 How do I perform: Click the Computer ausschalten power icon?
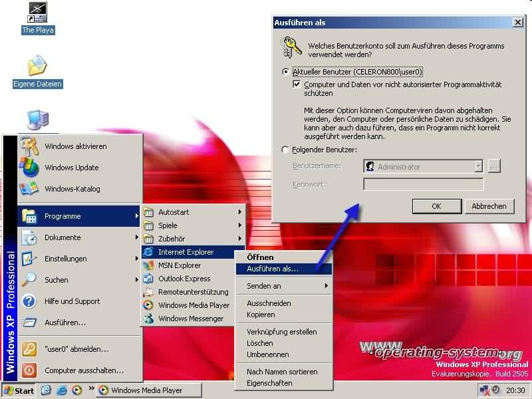pyautogui.click(x=29, y=370)
